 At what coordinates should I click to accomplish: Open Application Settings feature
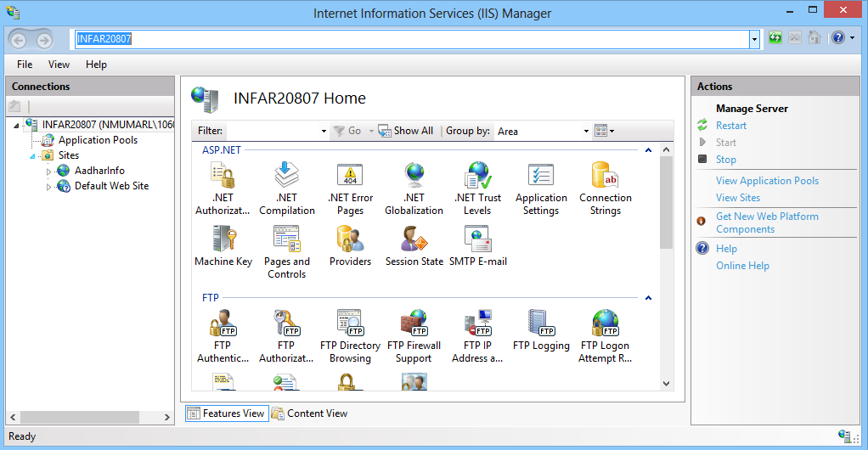(x=541, y=188)
